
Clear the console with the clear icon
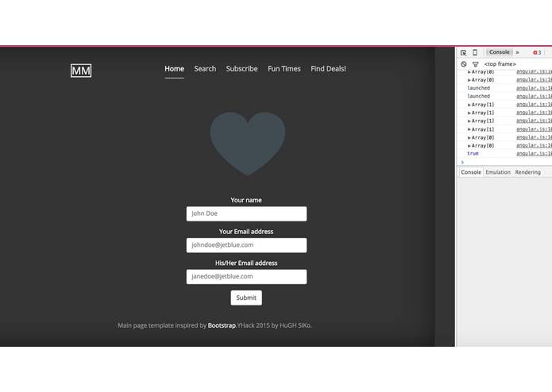click(464, 64)
